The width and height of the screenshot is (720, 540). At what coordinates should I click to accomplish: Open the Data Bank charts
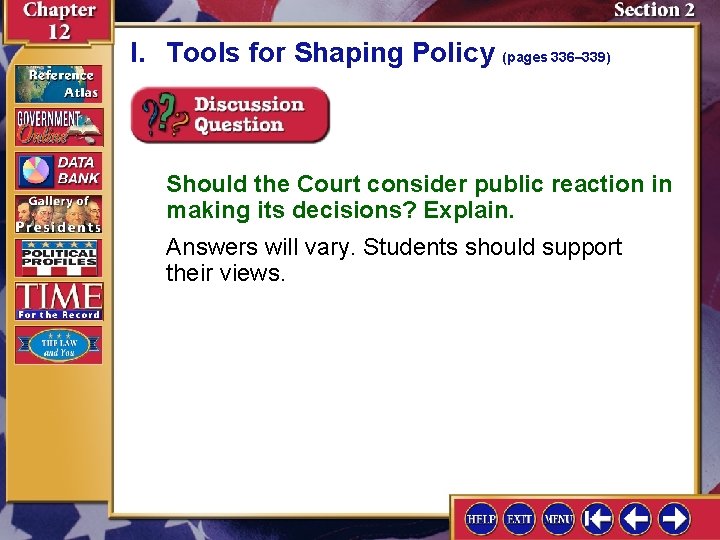[x=58, y=171]
